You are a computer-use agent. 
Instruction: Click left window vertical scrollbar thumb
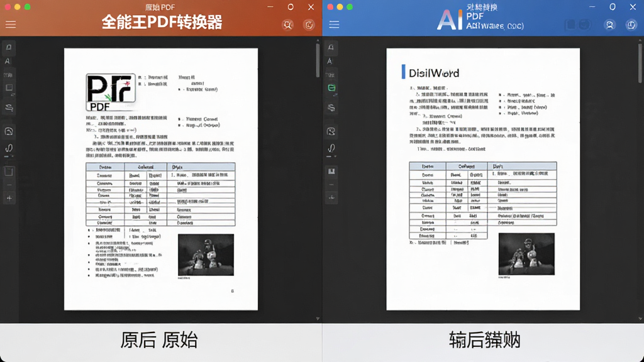[318, 60]
